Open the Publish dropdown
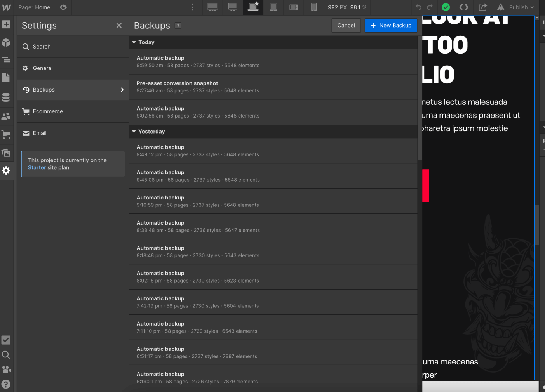 click(x=517, y=7)
